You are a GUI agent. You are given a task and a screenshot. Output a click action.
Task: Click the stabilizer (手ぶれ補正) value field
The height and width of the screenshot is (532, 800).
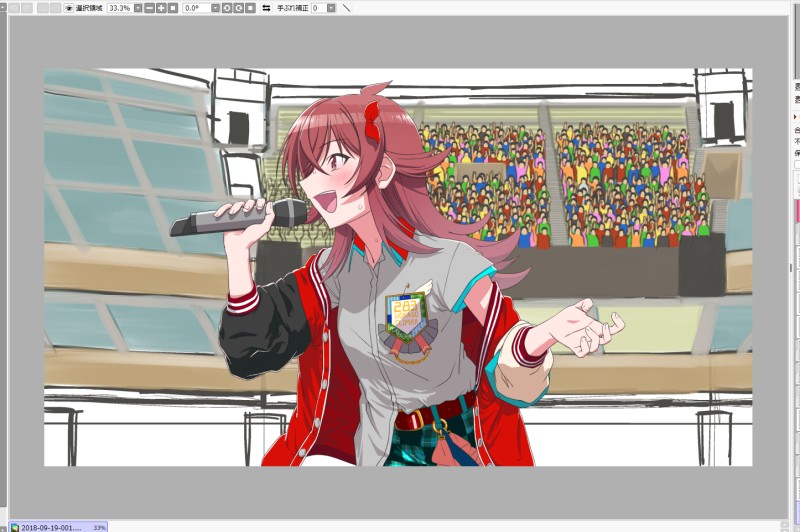pyautogui.click(x=318, y=8)
